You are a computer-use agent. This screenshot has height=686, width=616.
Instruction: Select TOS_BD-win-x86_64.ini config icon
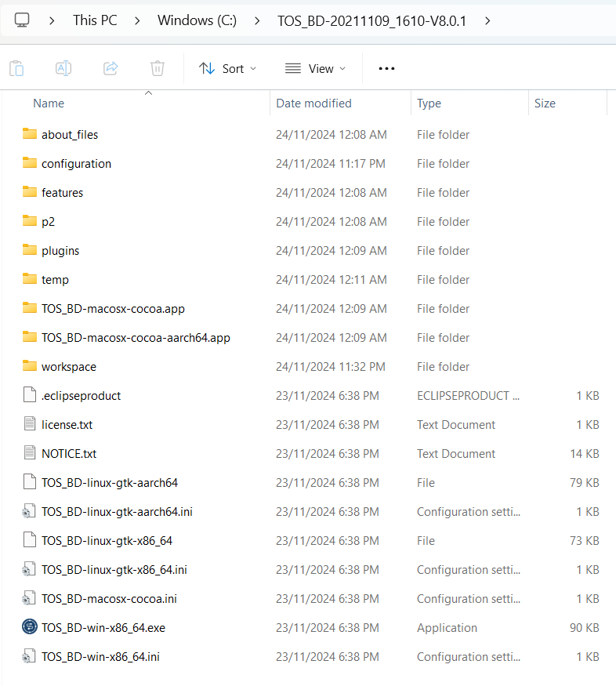pos(29,656)
